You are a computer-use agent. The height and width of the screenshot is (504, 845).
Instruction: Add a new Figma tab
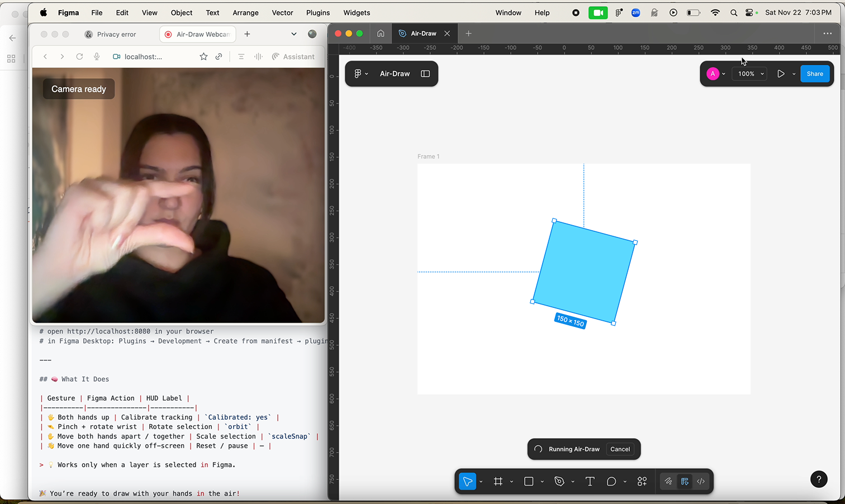tap(468, 34)
